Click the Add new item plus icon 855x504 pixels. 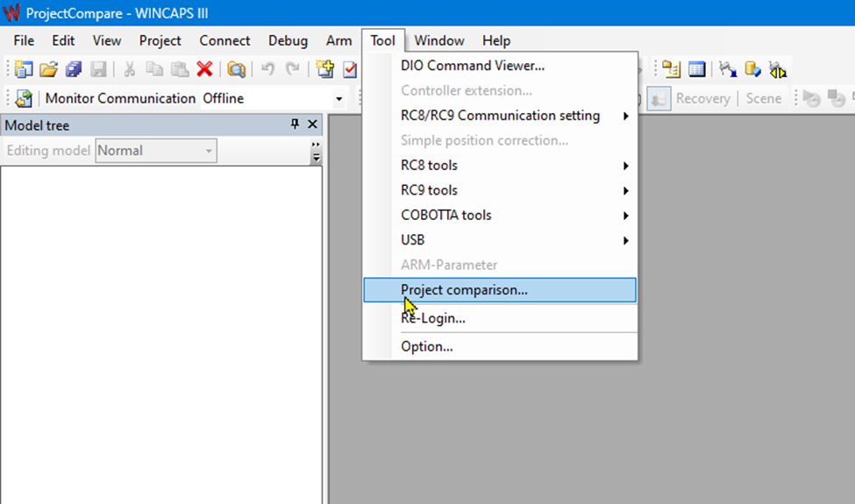[x=325, y=69]
